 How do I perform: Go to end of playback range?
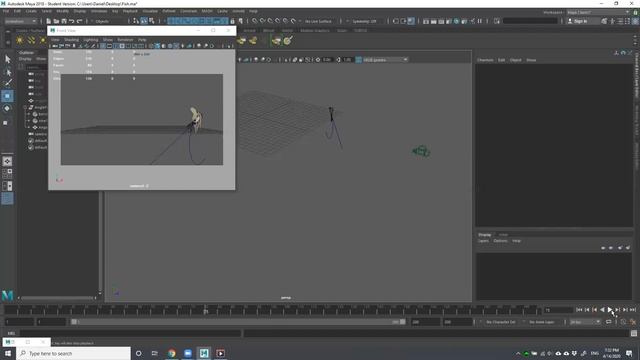[633, 310]
